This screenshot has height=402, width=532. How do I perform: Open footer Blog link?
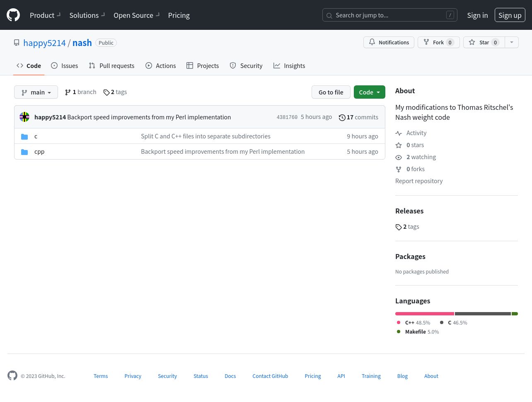point(402,376)
